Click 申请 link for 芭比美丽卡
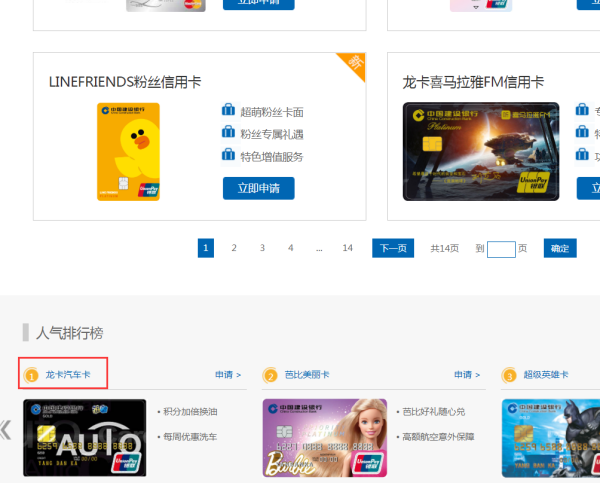The image size is (600, 483). (x=467, y=375)
